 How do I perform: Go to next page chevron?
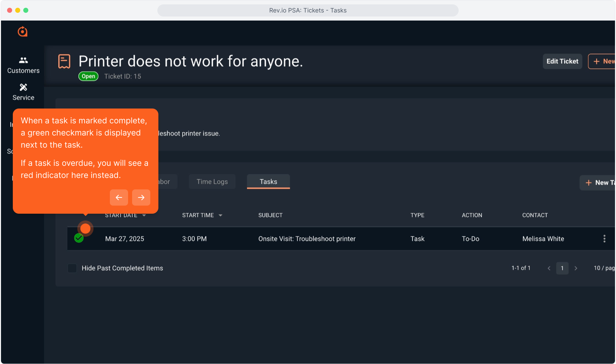click(x=576, y=268)
